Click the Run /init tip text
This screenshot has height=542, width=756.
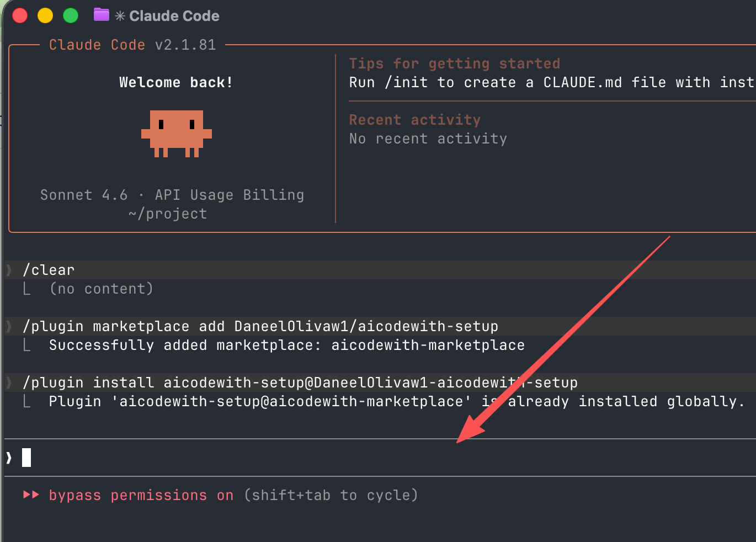click(551, 83)
